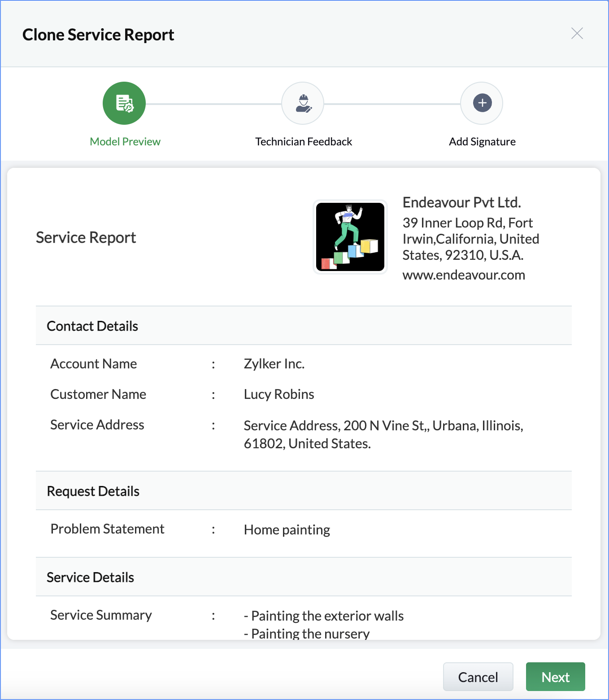Select the Endeavour Pvt Ltd. company name
This screenshot has width=609, height=700.
pyautogui.click(x=461, y=202)
